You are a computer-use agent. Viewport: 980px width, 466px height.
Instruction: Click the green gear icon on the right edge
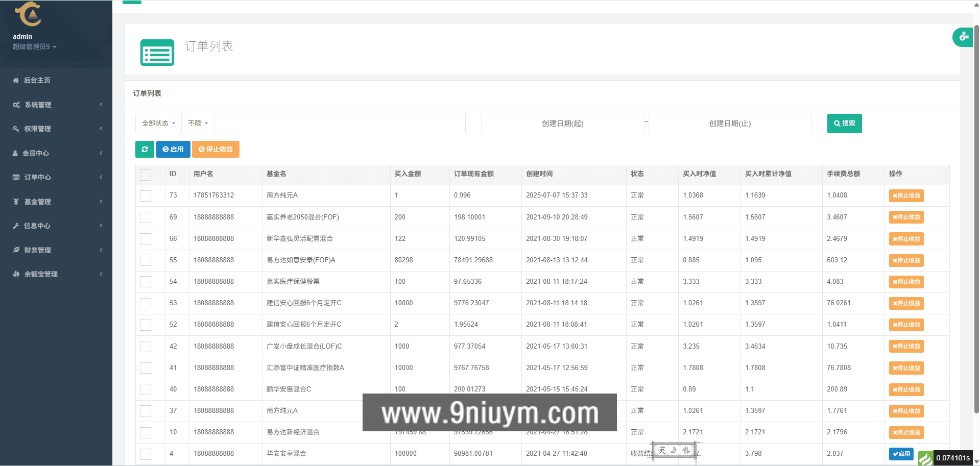(x=964, y=37)
